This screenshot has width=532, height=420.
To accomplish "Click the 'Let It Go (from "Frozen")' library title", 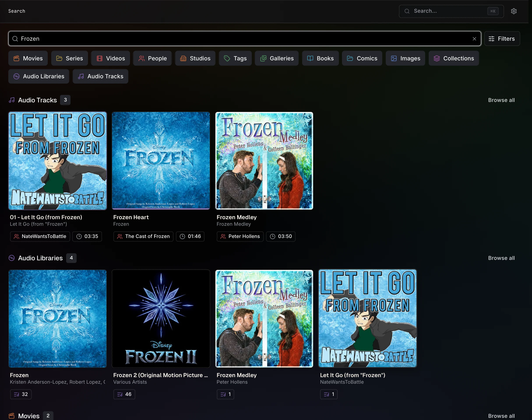I will click(x=353, y=375).
